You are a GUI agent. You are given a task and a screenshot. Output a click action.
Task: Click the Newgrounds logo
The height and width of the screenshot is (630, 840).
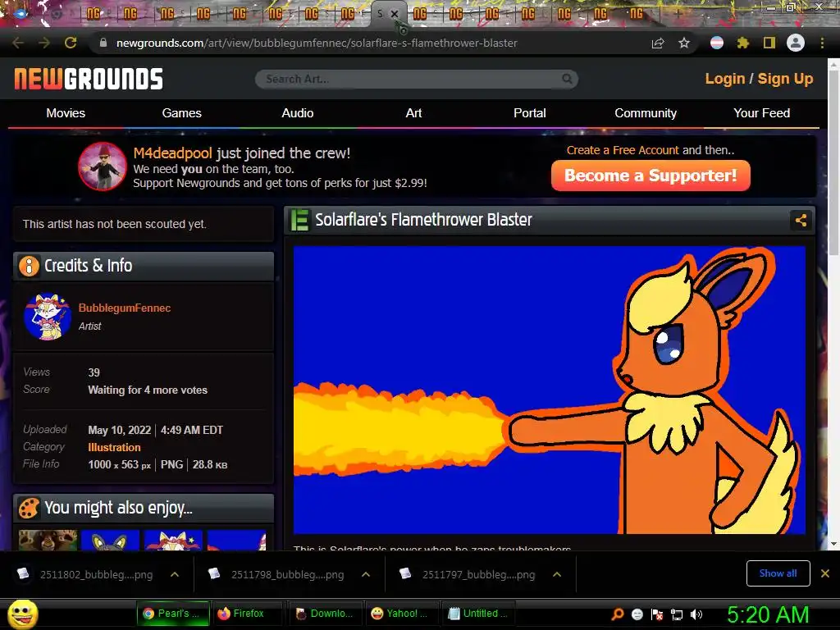coord(89,79)
